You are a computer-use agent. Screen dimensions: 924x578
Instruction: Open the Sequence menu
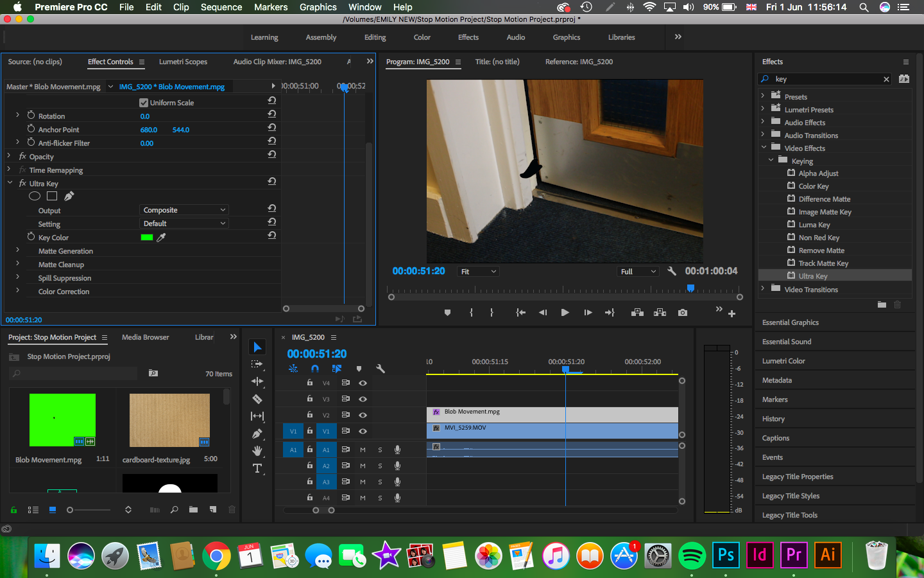221,7
